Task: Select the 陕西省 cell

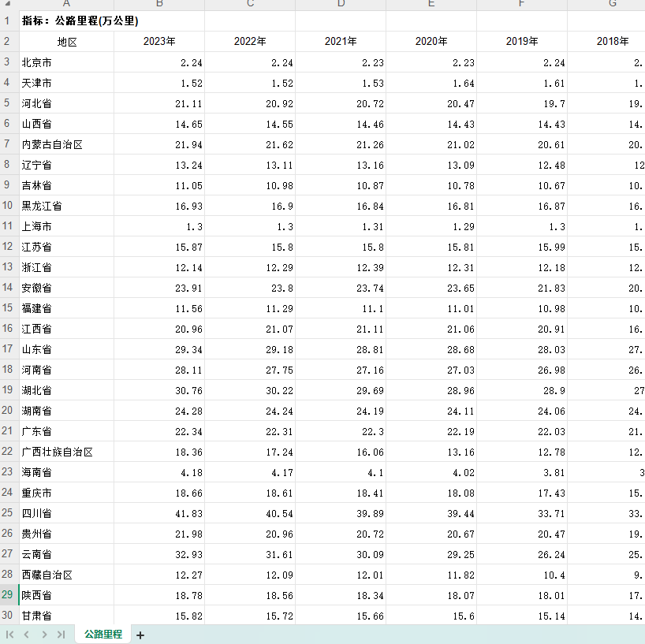Action: click(67, 595)
